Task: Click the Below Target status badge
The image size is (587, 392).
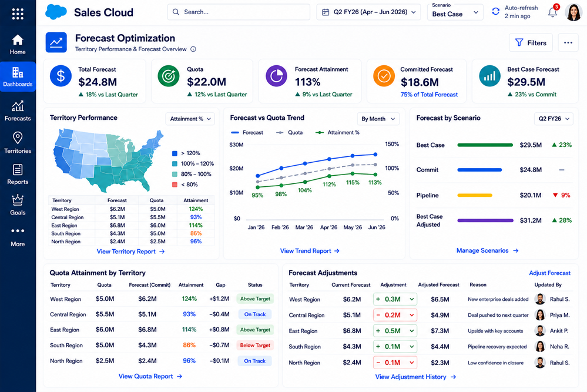Action: pyautogui.click(x=255, y=345)
